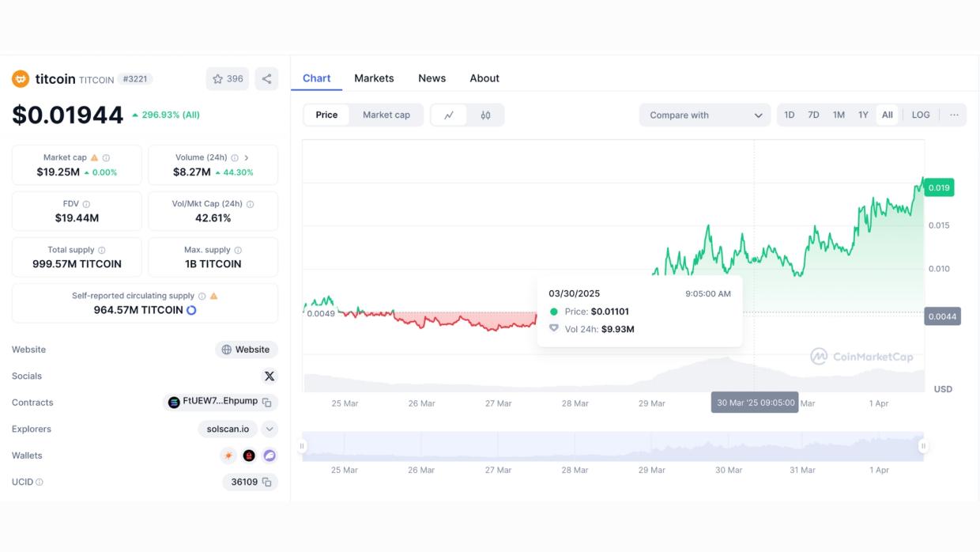Open the Website link button
This screenshot has height=552, width=980.
point(247,350)
